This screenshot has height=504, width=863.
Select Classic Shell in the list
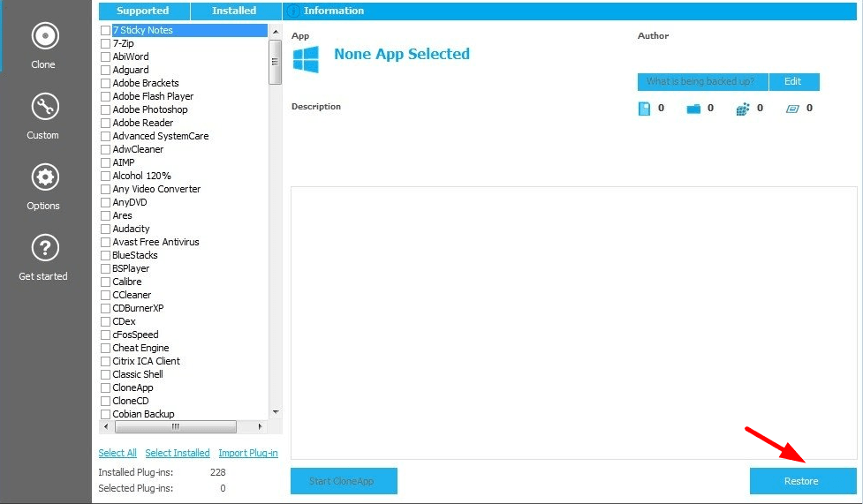click(138, 374)
